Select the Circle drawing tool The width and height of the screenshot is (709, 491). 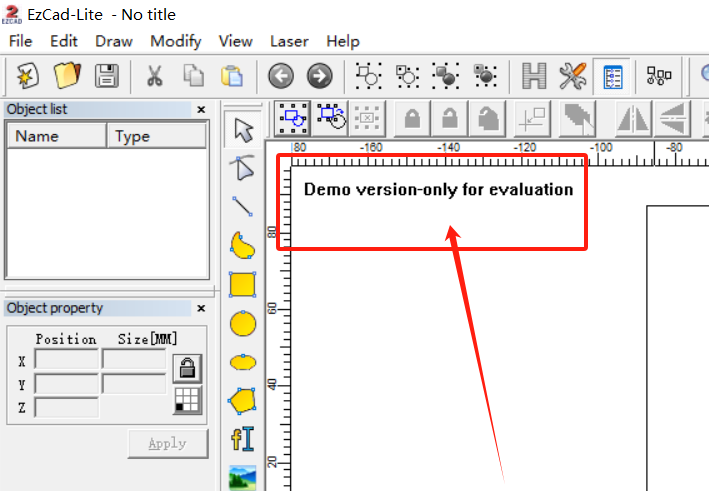(x=243, y=324)
